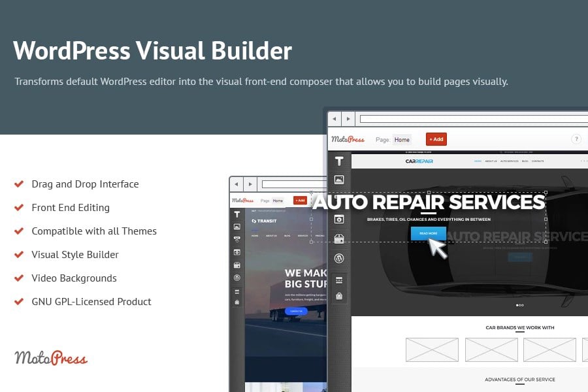Open the Page Home selector in the Transit editor

pos(278,201)
